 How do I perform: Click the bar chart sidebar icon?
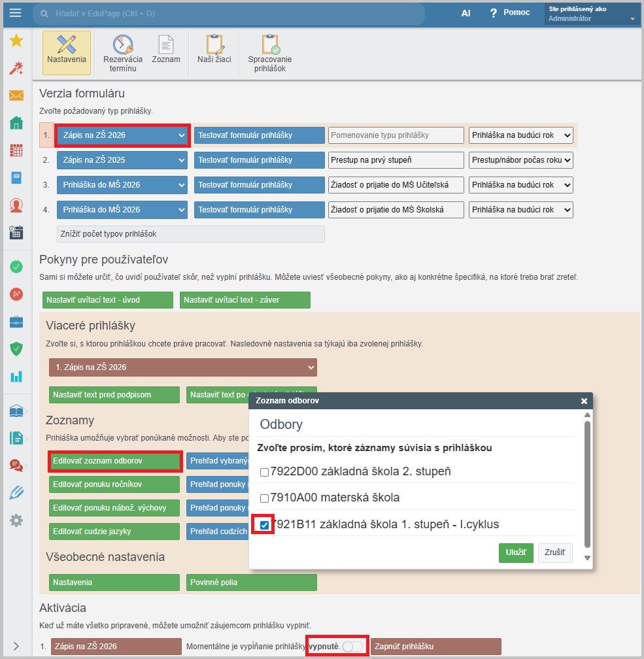pyautogui.click(x=16, y=376)
